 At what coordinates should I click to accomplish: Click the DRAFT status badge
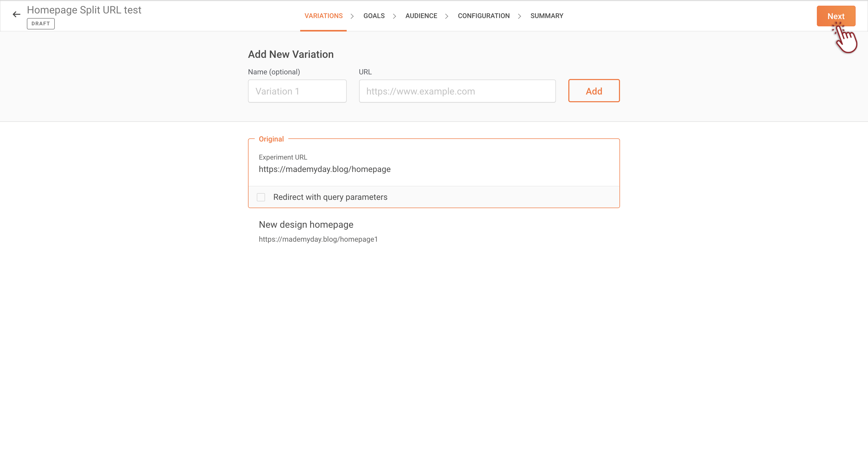click(41, 23)
